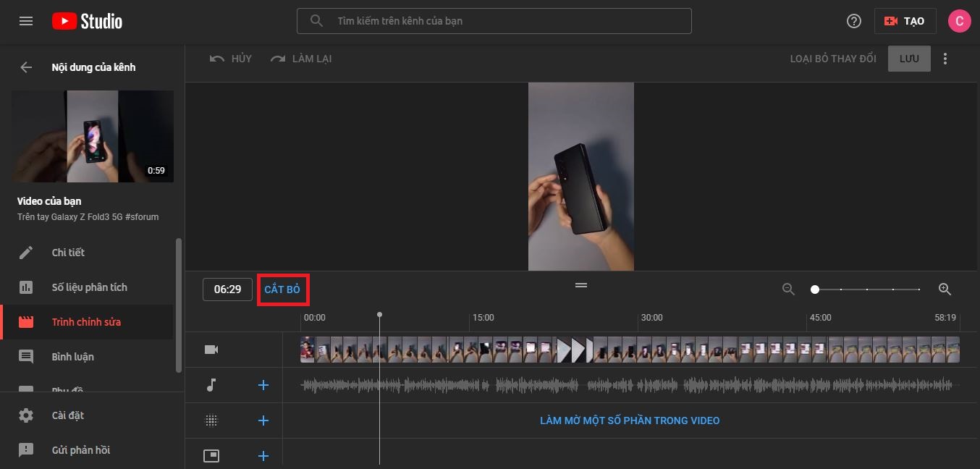Image resolution: width=980 pixels, height=469 pixels.
Task: Open Chi tiết in the sidebar
Action: pos(68,253)
